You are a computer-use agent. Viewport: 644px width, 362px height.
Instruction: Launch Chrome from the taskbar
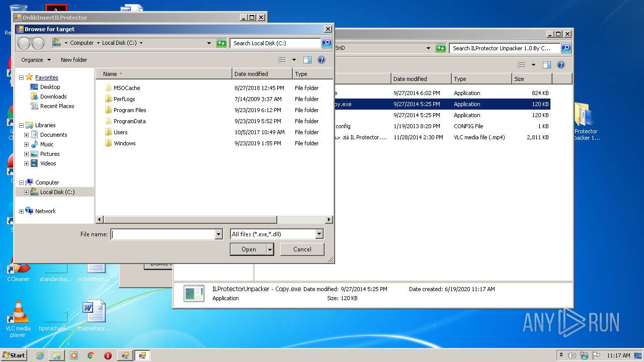pos(91,355)
